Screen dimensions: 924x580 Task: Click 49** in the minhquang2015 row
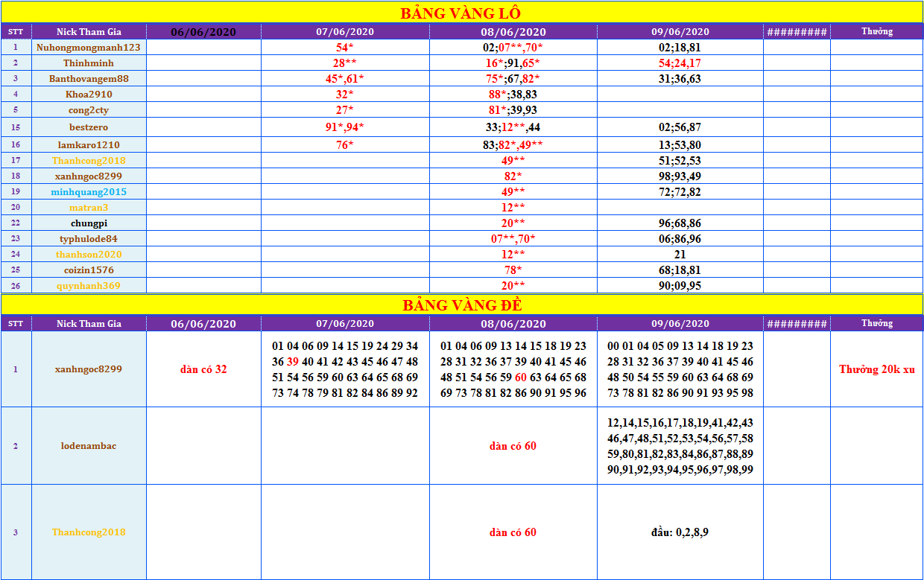[513, 191]
